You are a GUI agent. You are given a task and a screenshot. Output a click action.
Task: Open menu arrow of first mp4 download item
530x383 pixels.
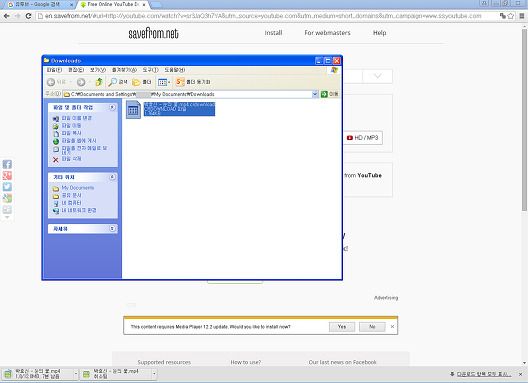coord(75,374)
